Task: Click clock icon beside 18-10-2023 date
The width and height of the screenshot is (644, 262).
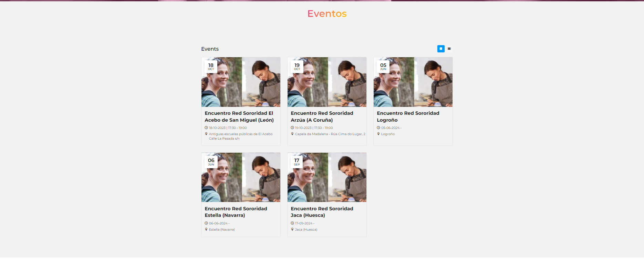Action: pos(206,128)
